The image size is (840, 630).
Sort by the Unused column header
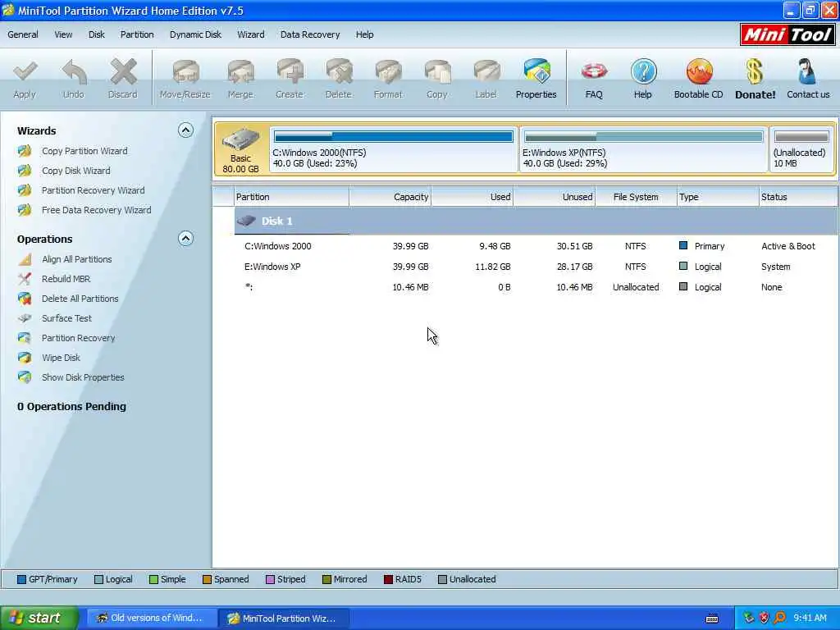pos(555,197)
